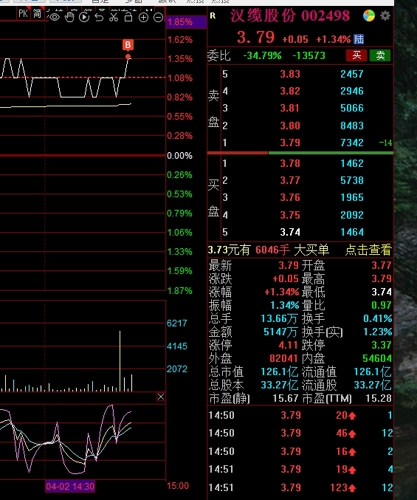The height and width of the screenshot is (500, 417).
Task: Click the red 买 buy button
Action: tap(356, 55)
